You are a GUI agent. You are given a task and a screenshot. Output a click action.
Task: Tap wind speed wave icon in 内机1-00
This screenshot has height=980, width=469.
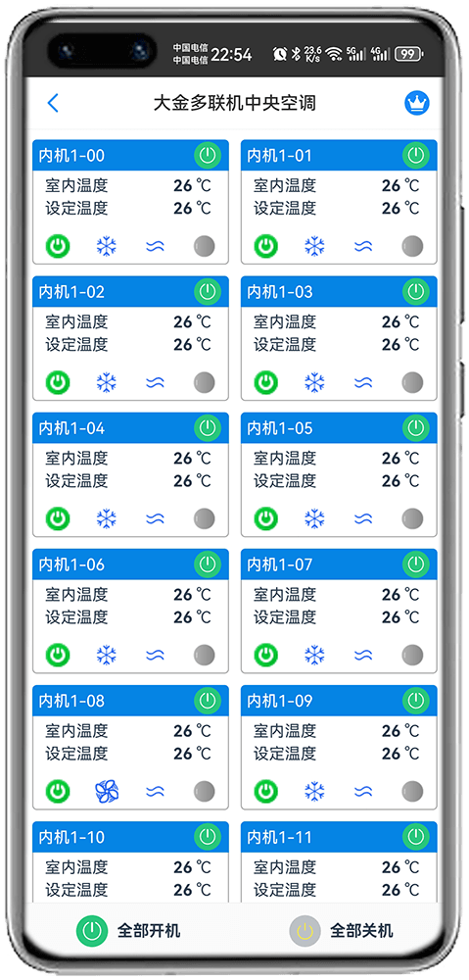point(156,246)
